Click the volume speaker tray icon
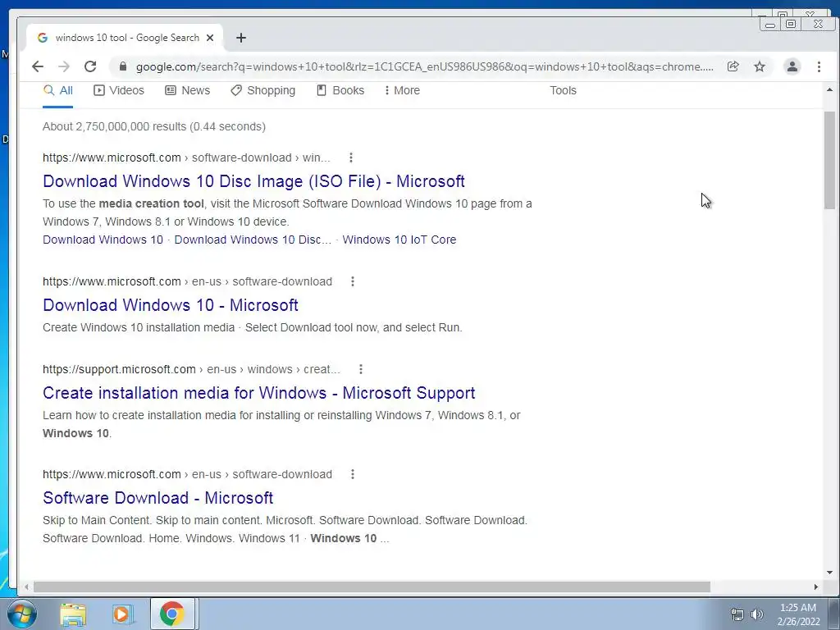 coord(756,614)
